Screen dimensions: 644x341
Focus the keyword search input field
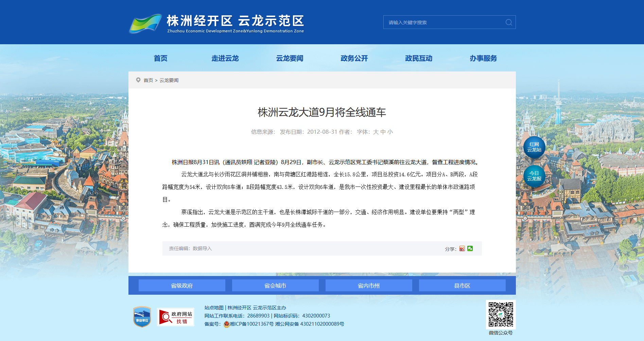point(445,22)
